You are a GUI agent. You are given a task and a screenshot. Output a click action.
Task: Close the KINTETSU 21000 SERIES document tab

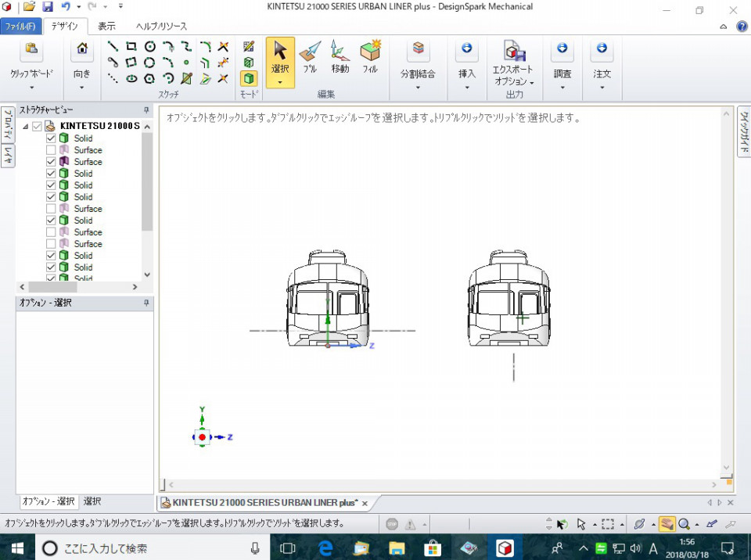pyautogui.click(x=365, y=503)
